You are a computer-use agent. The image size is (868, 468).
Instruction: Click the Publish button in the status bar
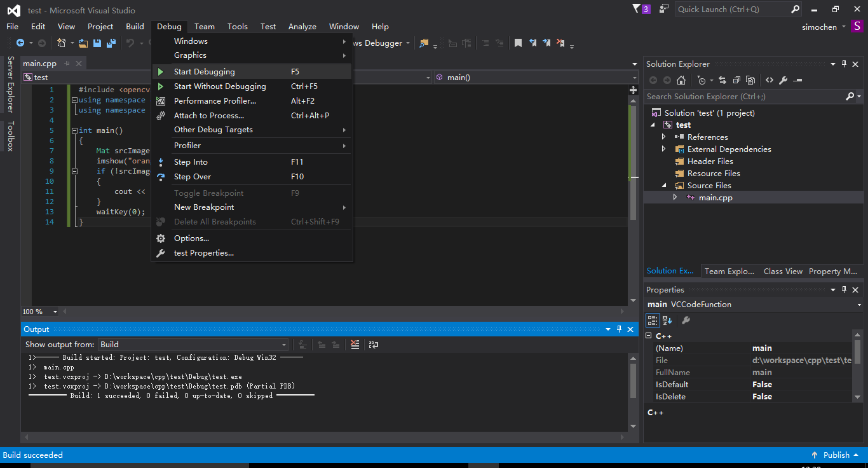[x=836, y=455]
